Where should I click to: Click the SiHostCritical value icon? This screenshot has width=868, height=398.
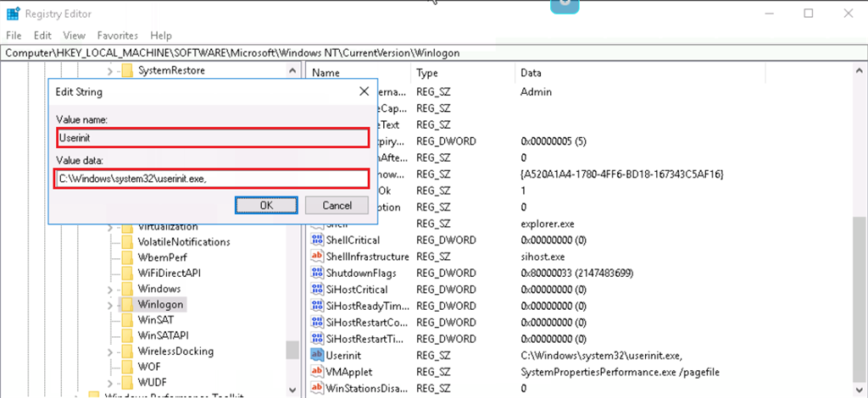pyautogui.click(x=317, y=289)
